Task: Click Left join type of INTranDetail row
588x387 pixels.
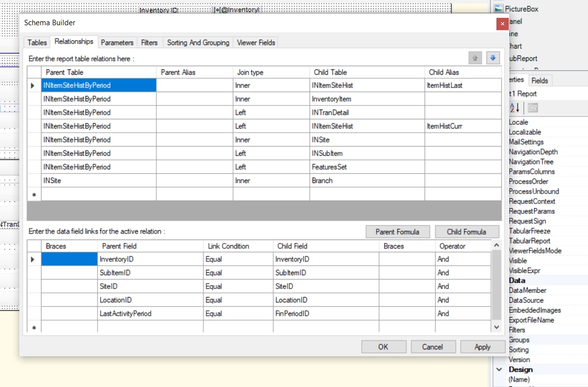Action: point(271,112)
